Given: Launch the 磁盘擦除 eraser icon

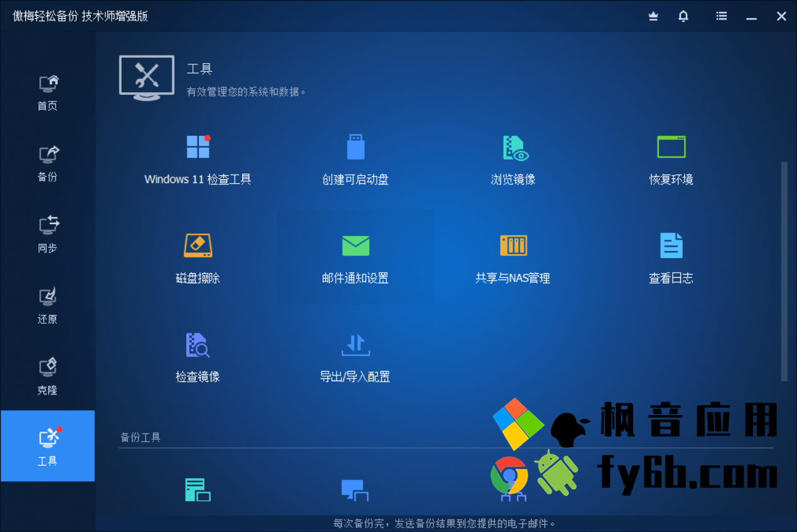Looking at the screenshot, I should tap(198, 245).
